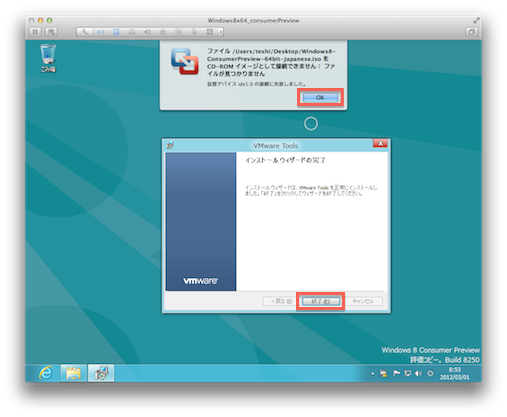Open Action Center flag icon in tray

pyautogui.click(x=396, y=374)
